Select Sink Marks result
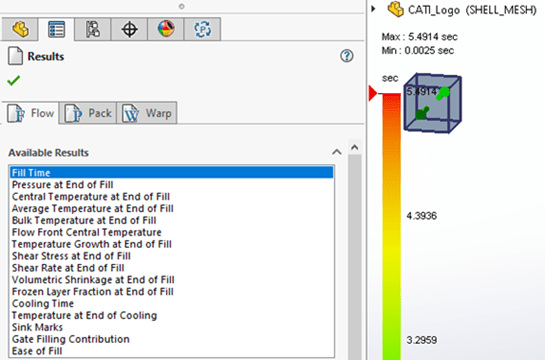Viewport: 545px width, 360px height. (171, 327)
